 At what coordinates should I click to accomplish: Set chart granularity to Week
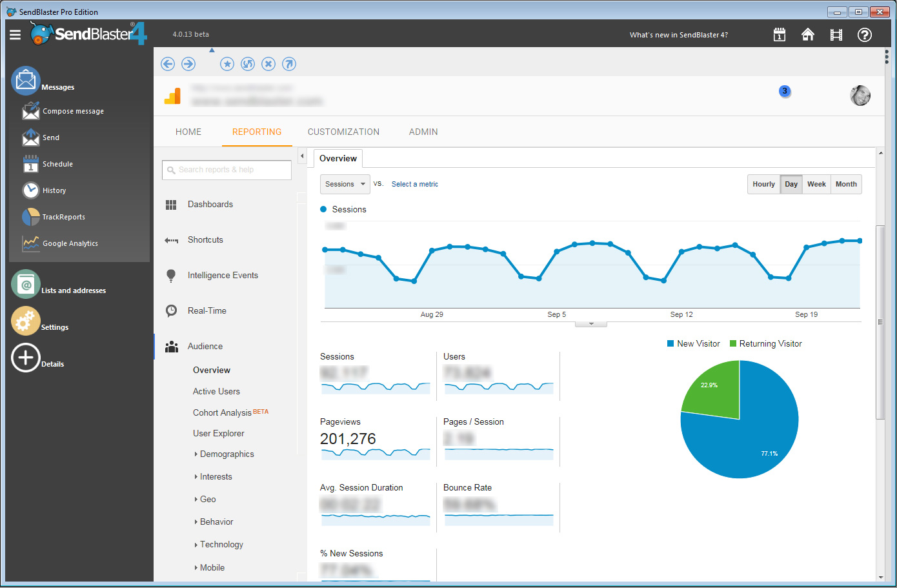[816, 185]
